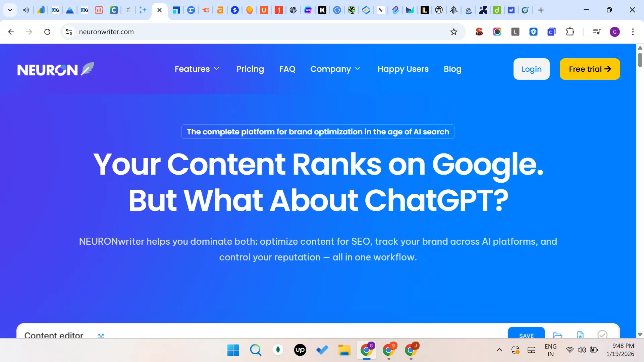This screenshot has width=644, height=362.
Task: Click the SAVE button in Content editor
Action: [526, 336]
